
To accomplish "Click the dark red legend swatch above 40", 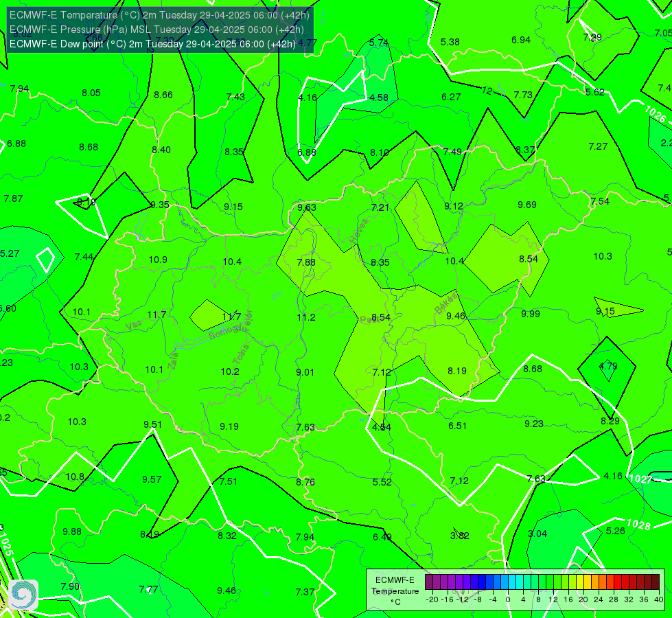I will pos(656,582).
